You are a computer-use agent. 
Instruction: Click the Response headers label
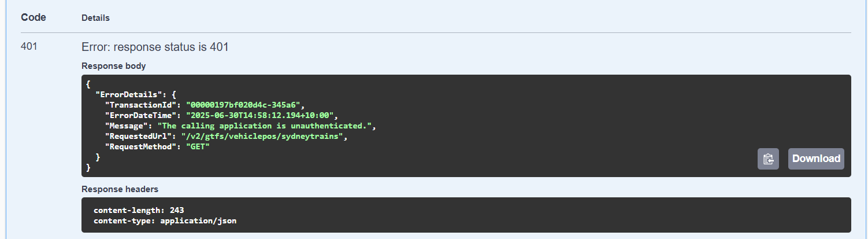[120, 189]
